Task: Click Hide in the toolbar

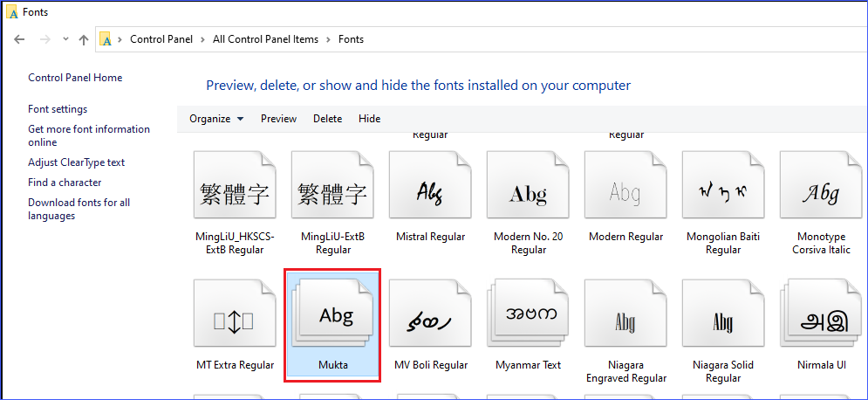Action: click(369, 119)
